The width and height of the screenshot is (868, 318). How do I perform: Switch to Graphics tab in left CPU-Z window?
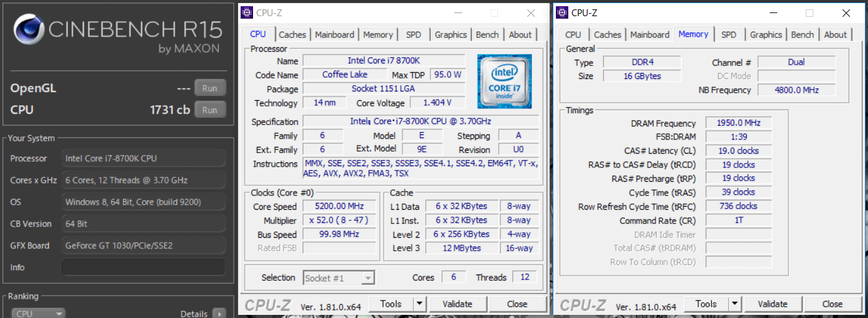[x=451, y=35]
